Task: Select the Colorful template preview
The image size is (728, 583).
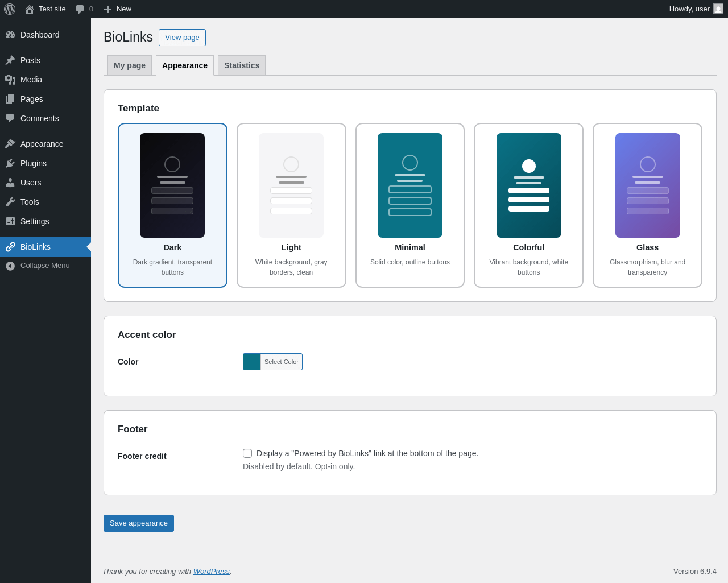Action: [529, 185]
